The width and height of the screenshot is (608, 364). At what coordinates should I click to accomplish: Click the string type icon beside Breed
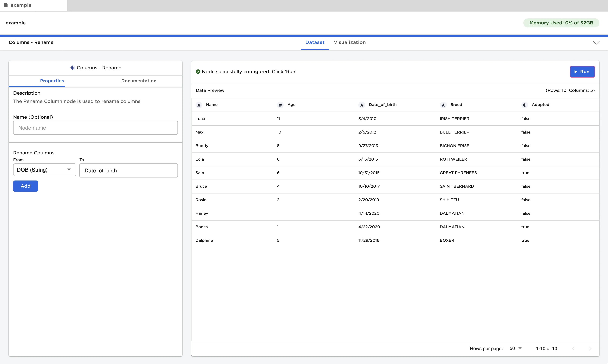443,105
